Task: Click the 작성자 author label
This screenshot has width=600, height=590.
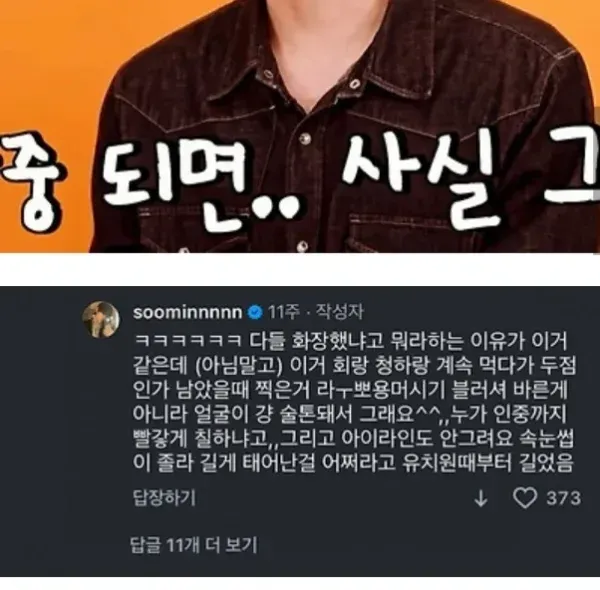Action: click(x=339, y=312)
